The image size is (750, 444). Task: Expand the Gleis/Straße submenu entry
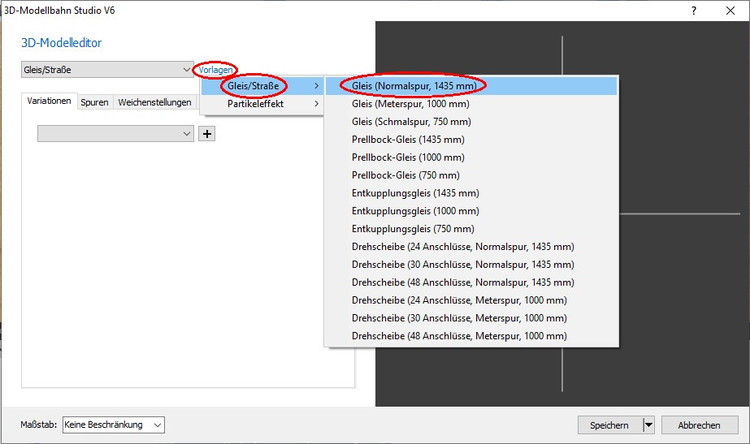coord(262,86)
